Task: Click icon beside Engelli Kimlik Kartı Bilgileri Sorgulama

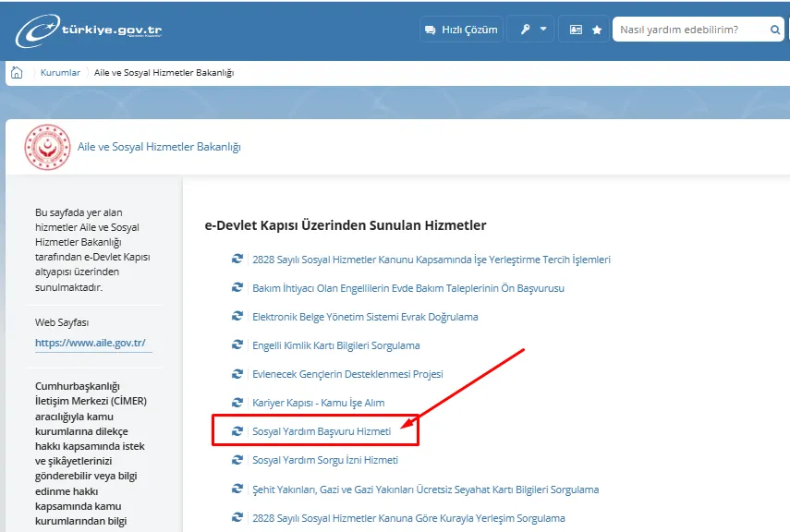Action: pos(237,345)
